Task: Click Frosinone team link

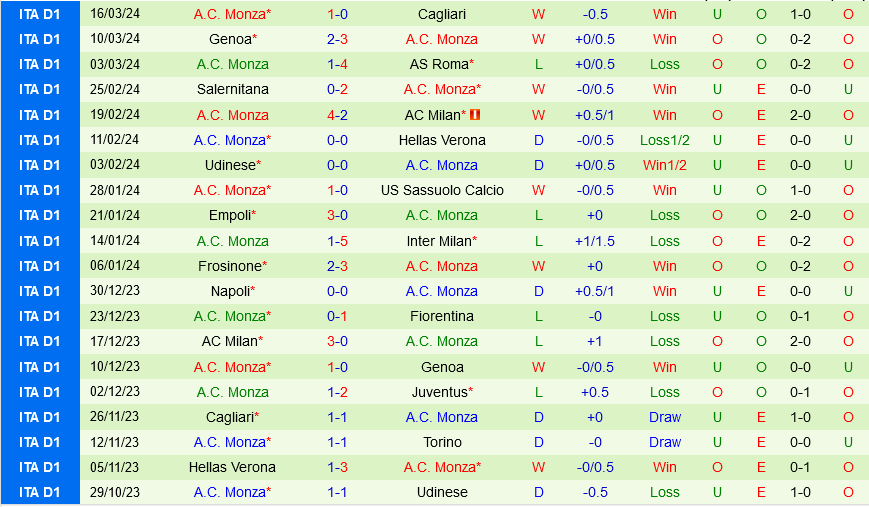Action: 233,266
